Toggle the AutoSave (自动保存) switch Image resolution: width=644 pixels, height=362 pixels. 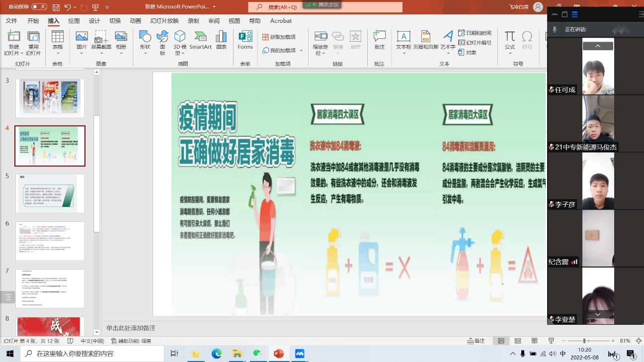pyautogui.click(x=39, y=7)
